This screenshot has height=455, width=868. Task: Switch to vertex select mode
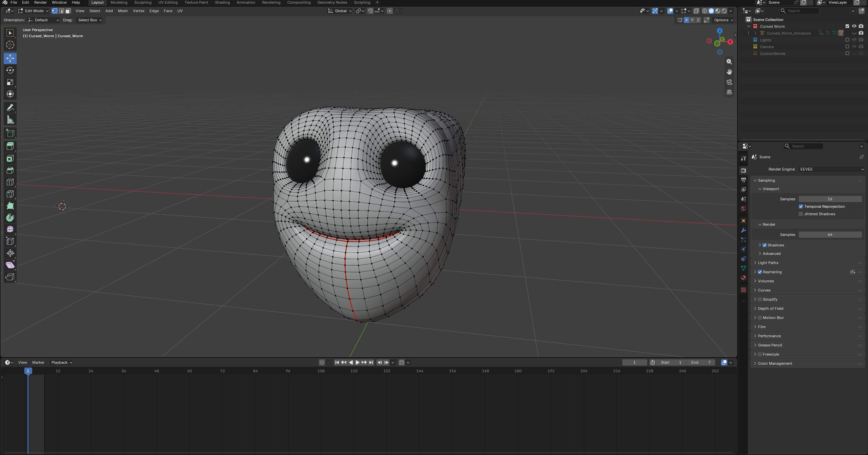[x=55, y=11]
